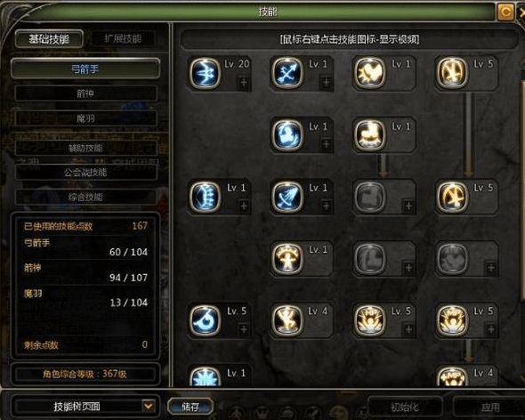Select the 魔羽 class category
The width and height of the screenshot is (525, 420).
[x=85, y=118]
